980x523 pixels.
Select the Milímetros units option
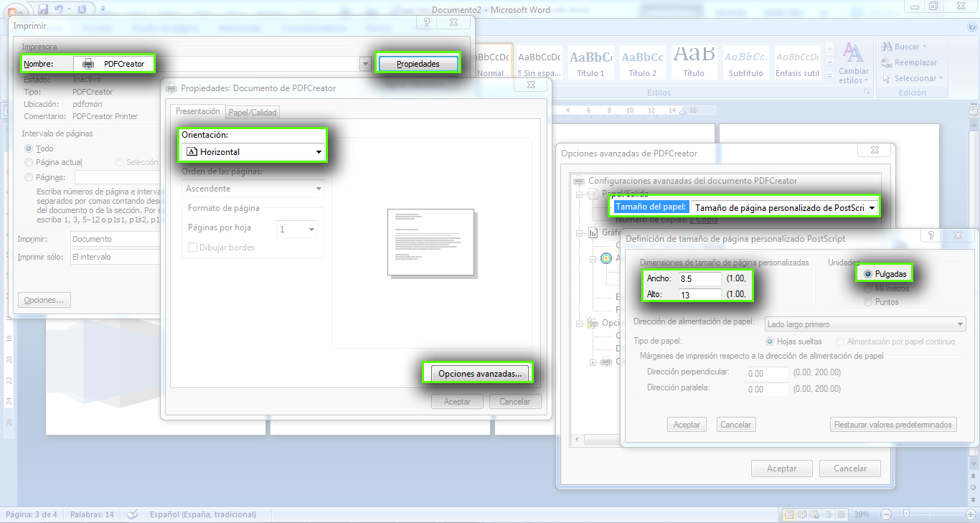(x=868, y=288)
